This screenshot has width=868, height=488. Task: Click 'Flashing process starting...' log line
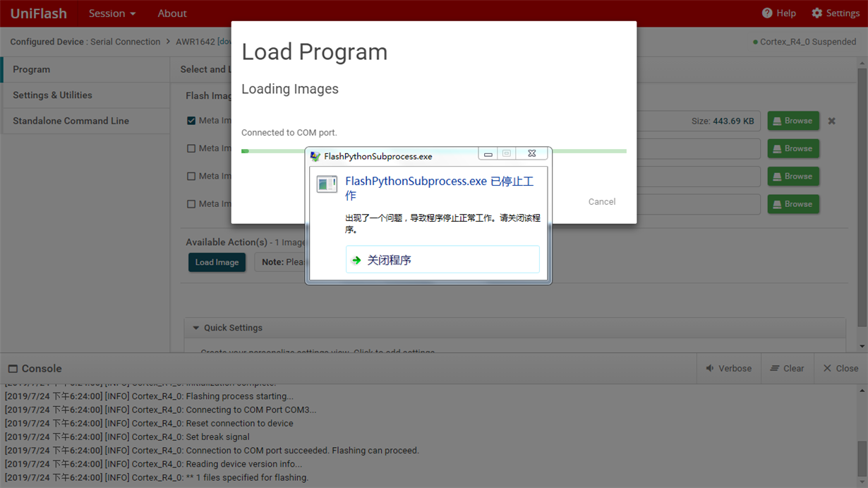point(149,396)
